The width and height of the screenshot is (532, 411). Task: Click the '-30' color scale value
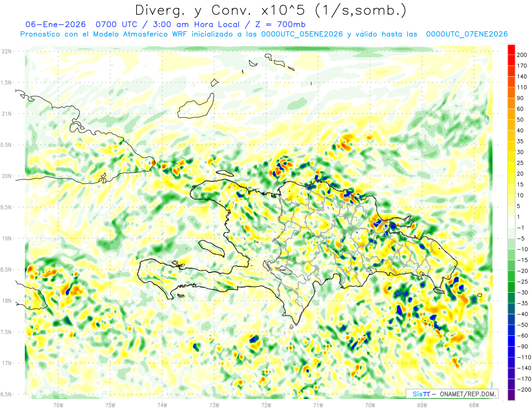[x=523, y=293]
